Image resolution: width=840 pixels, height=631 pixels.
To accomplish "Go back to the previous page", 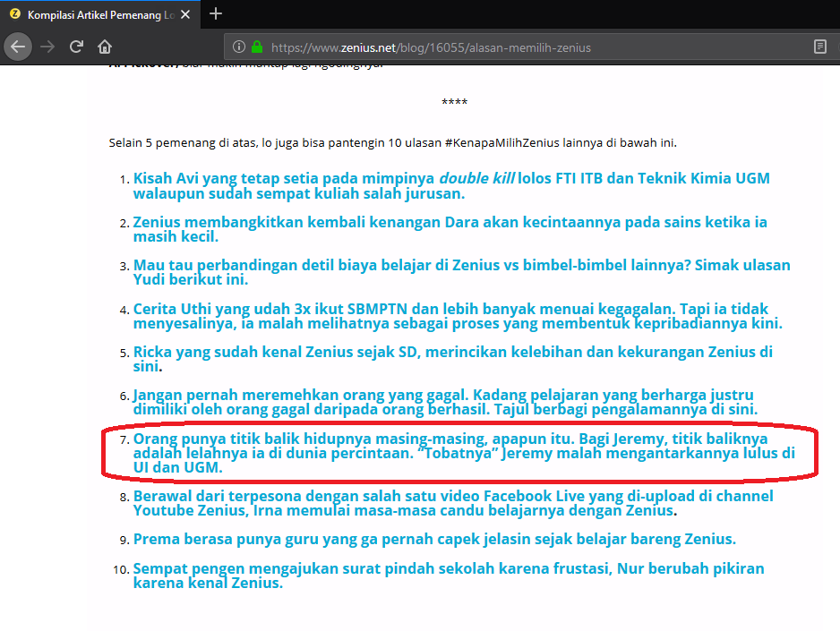I will coord(18,47).
